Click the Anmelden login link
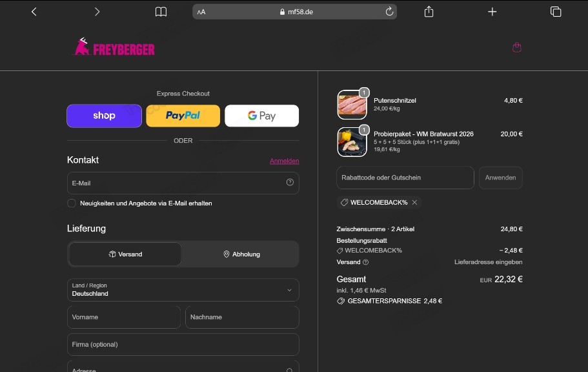Screen dimensions: 588x372 click(x=284, y=161)
